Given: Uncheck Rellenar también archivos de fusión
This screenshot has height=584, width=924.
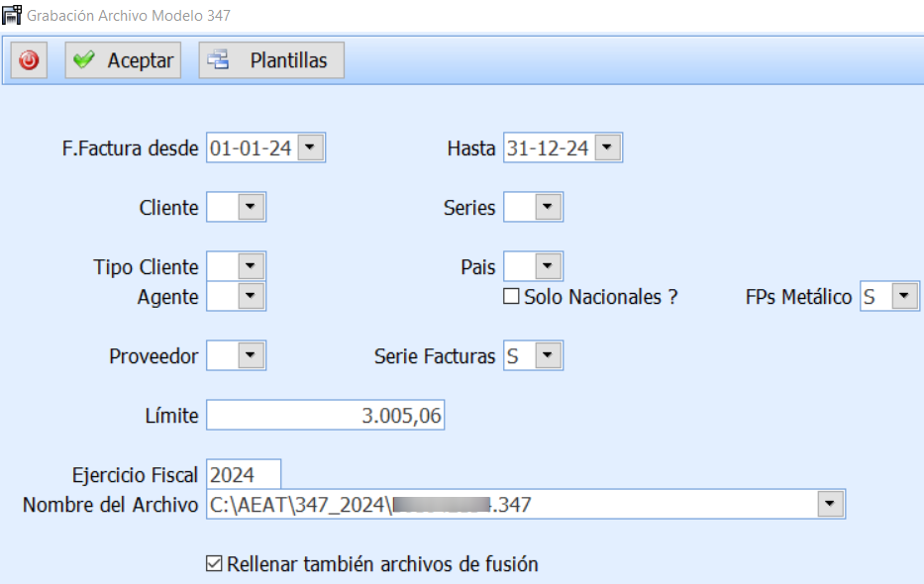Looking at the screenshot, I should click(213, 564).
